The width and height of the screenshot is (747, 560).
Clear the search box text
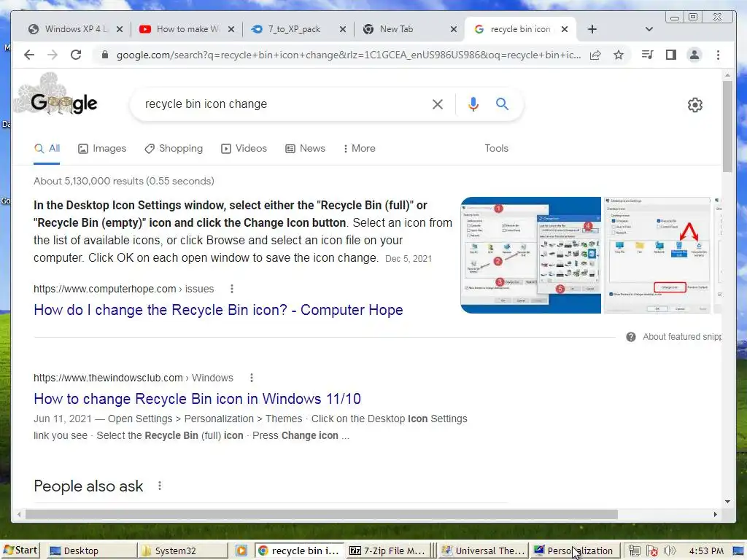438,104
